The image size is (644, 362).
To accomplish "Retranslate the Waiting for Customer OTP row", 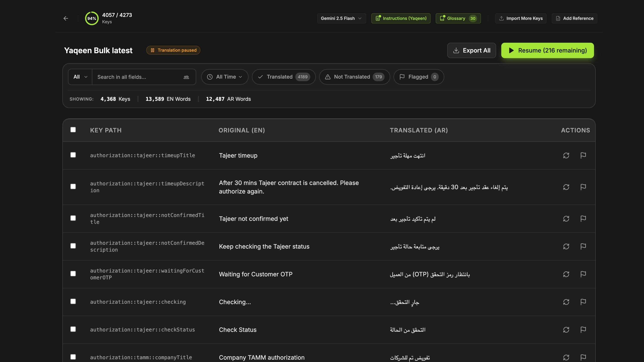I will [566, 274].
